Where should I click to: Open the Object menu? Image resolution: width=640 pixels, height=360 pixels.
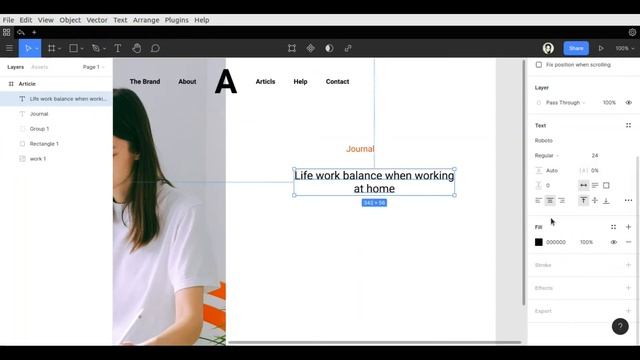(x=70, y=20)
